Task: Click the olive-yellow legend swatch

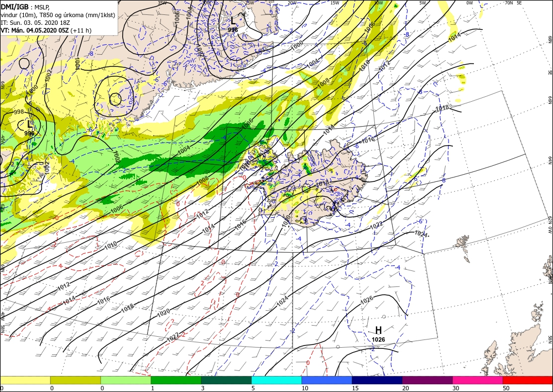Action: (75, 380)
